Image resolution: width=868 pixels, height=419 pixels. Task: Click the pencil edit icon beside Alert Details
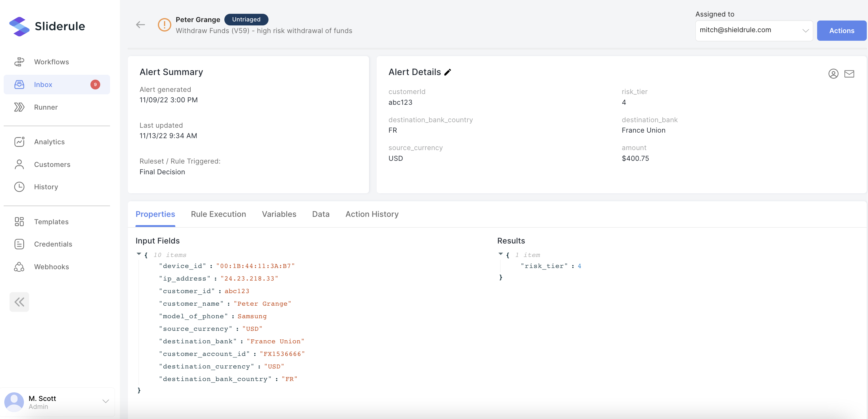coord(447,72)
